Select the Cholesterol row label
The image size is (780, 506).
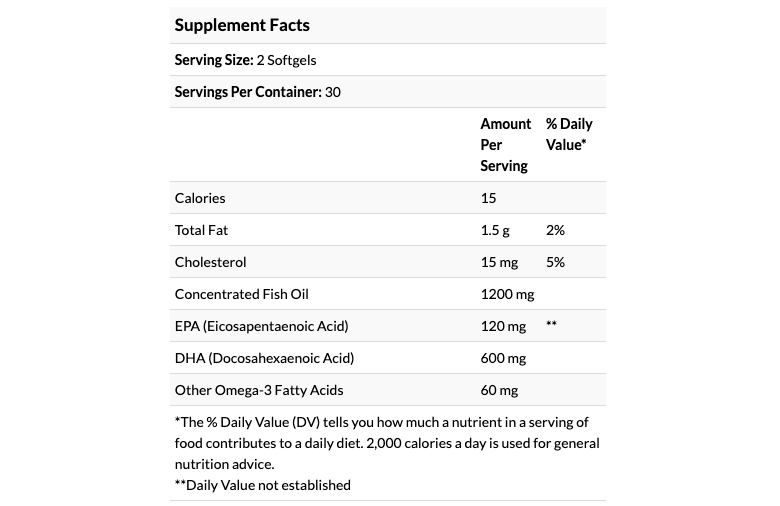point(210,262)
